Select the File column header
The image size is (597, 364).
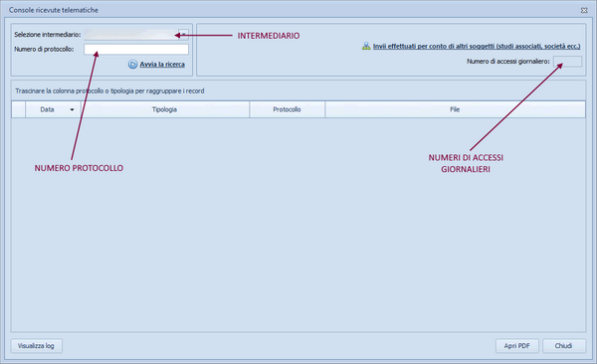tap(455, 109)
